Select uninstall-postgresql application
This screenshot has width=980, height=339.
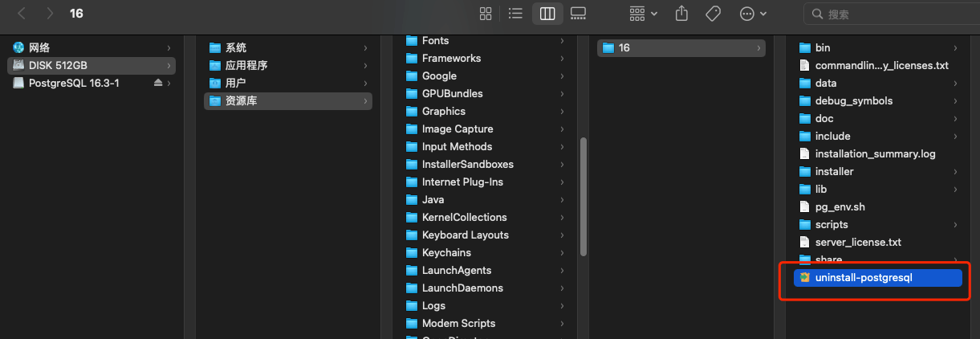pyautogui.click(x=878, y=278)
